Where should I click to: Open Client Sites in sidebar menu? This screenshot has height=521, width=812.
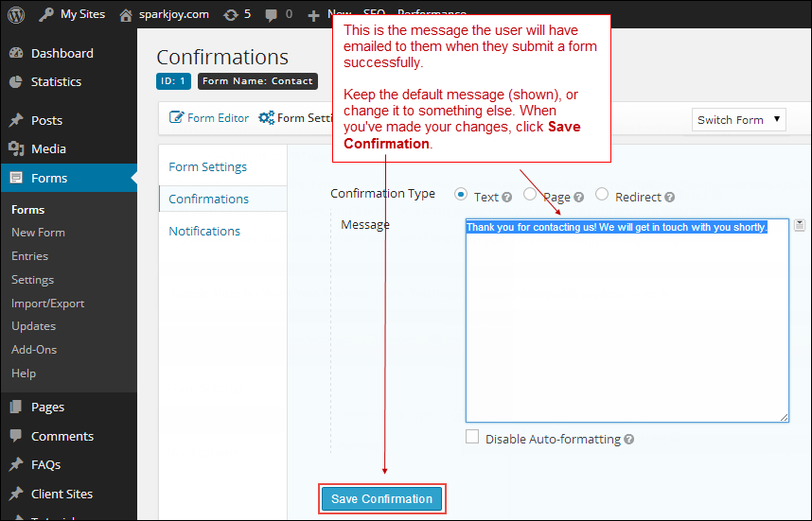pyautogui.click(x=62, y=493)
